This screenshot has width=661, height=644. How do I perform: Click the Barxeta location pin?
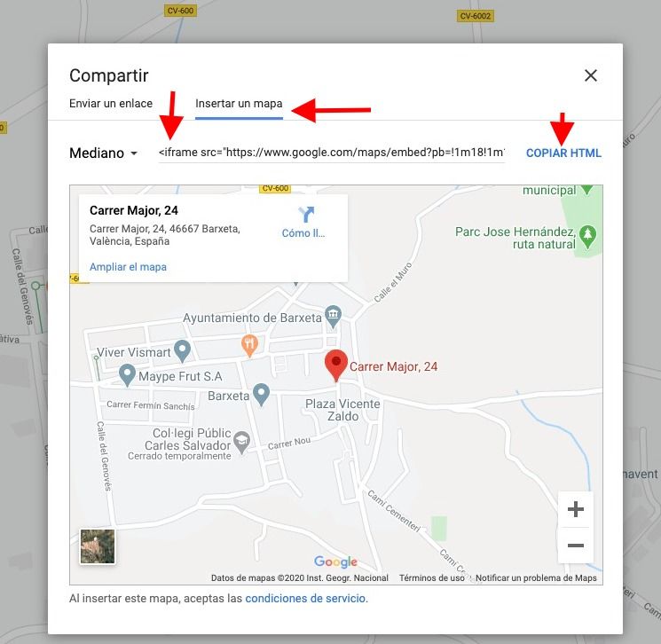(x=261, y=395)
